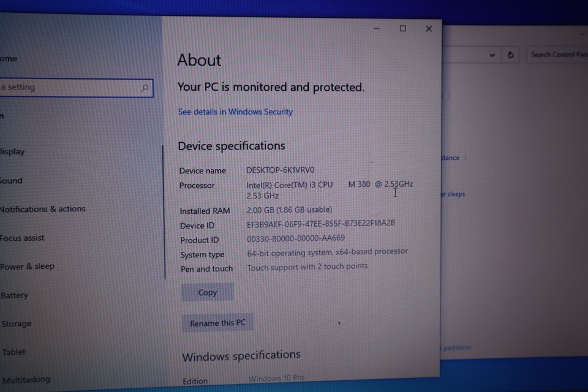588x392 pixels.
Task: Select Notifications & actions in sidebar
Action: pyautogui.click(x=42, y=209)
